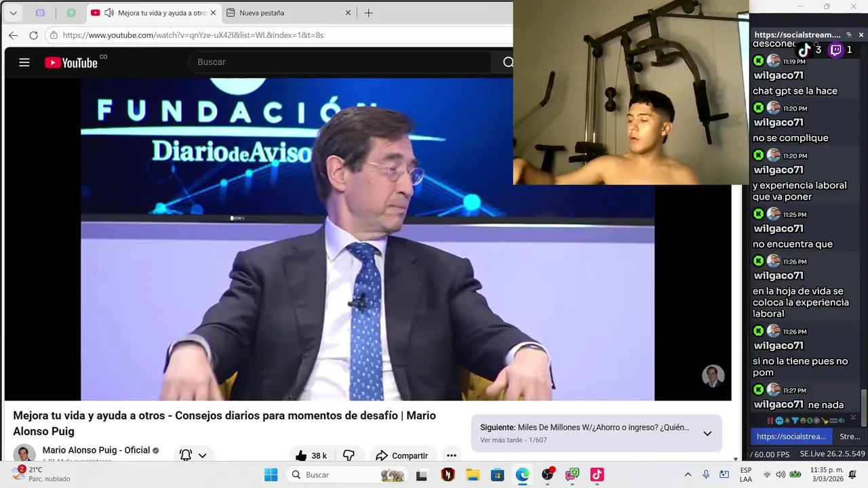Show hidden system tray icons
Image resolution: width=868 pixels, height=488 pixels.
pos(688,474)
